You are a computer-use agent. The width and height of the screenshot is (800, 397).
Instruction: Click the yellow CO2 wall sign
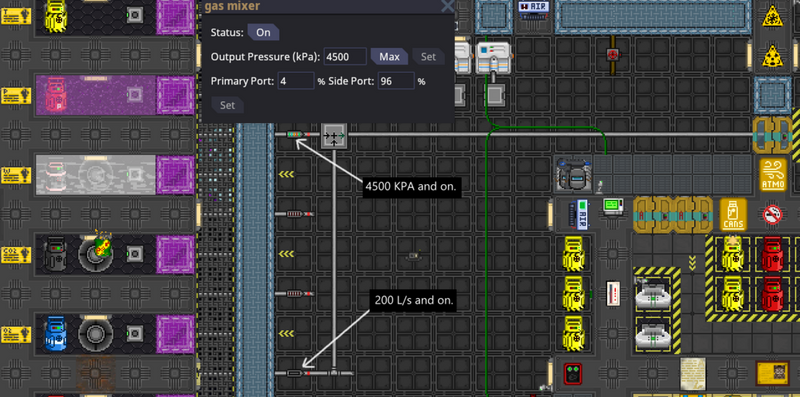coord(16,255)
